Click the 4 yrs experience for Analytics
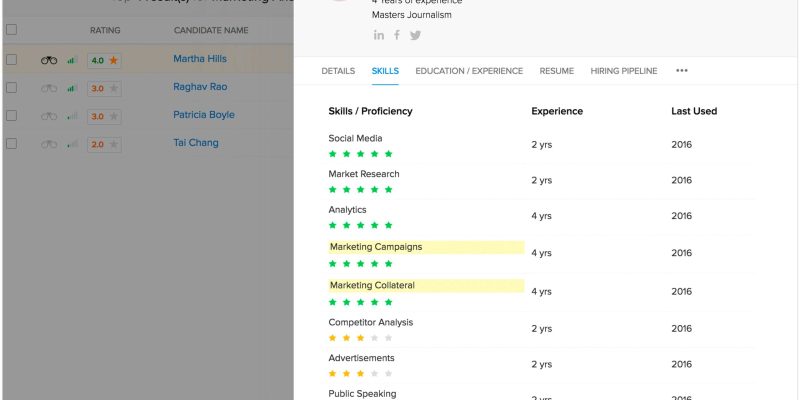This screenshot has height=400, width=800. 541,216
